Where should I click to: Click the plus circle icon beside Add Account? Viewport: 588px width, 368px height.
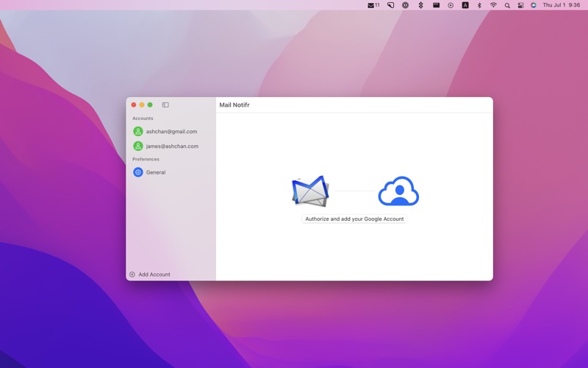(x=132, y=275)
